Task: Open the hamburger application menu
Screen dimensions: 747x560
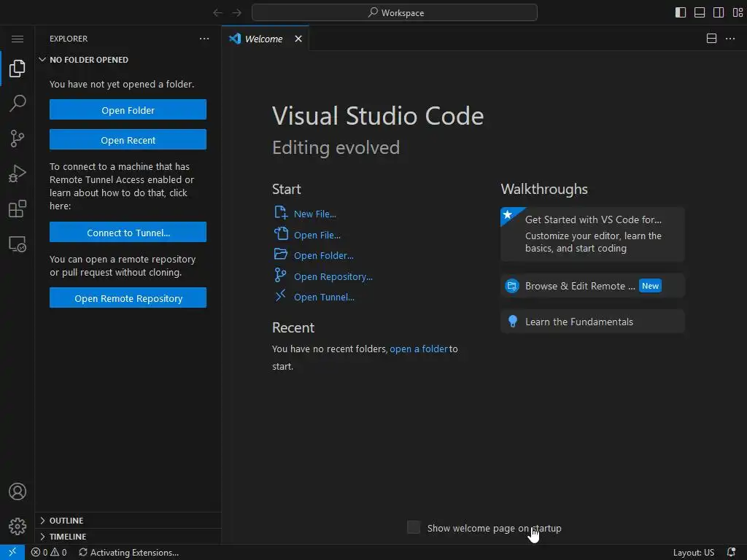Action: [18, 39]
